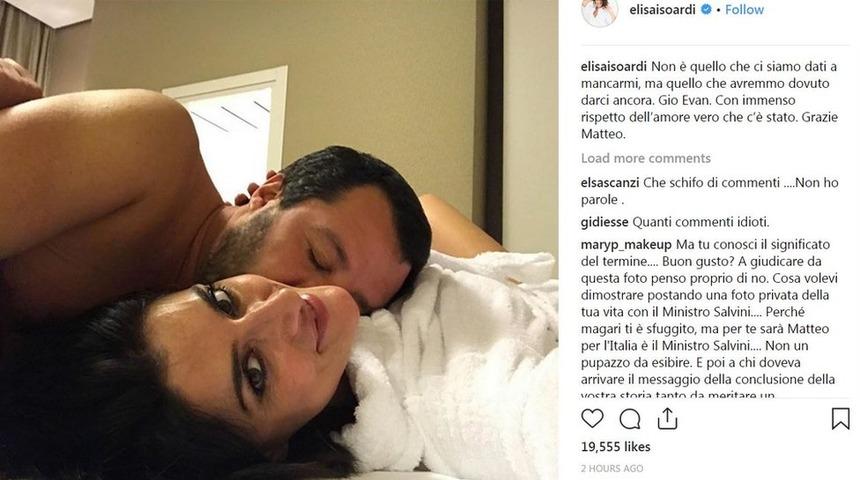Open the 2 HOURS AGO timestamp
The width and height of the screenshot is (860, 480).
[612, 468]
